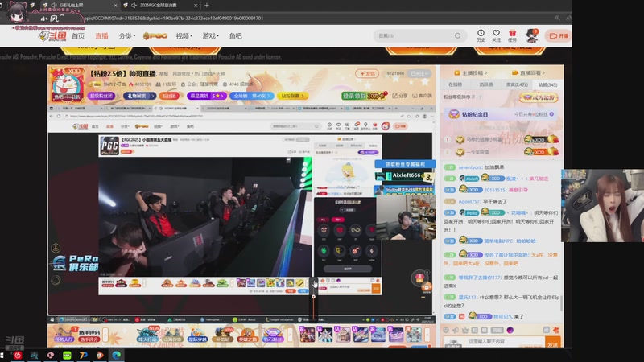Switch to the 钻粉(345) tab
Screen dimensions: 644x362
547,84
